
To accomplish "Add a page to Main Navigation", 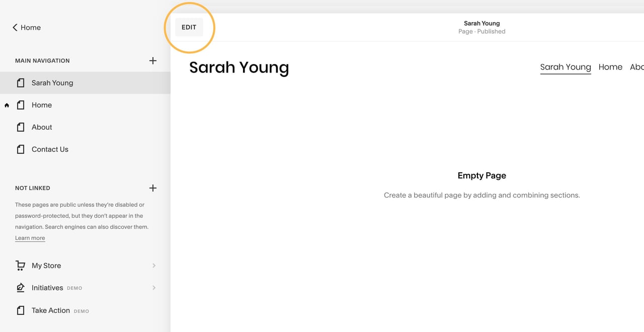I will 153,60.
